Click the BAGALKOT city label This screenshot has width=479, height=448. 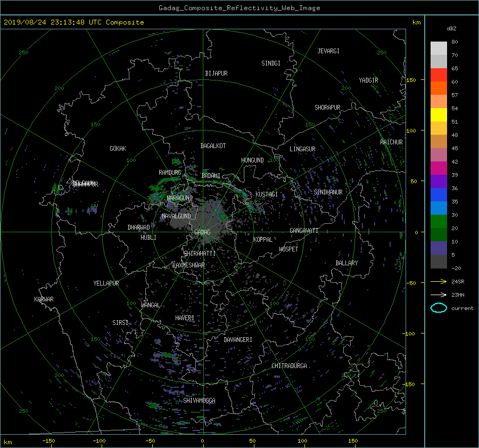click(213, 146)
